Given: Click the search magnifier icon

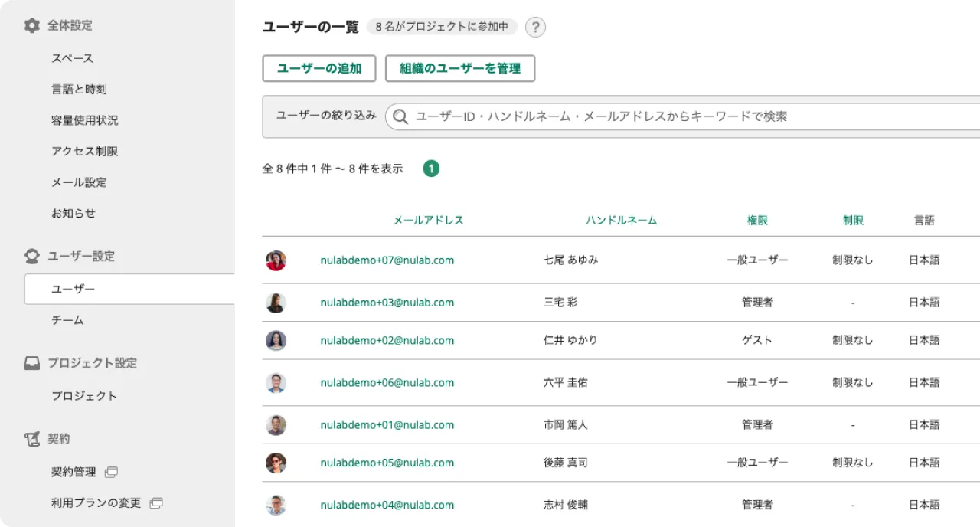Looking at the screenshot, I should tap(400, 116).
